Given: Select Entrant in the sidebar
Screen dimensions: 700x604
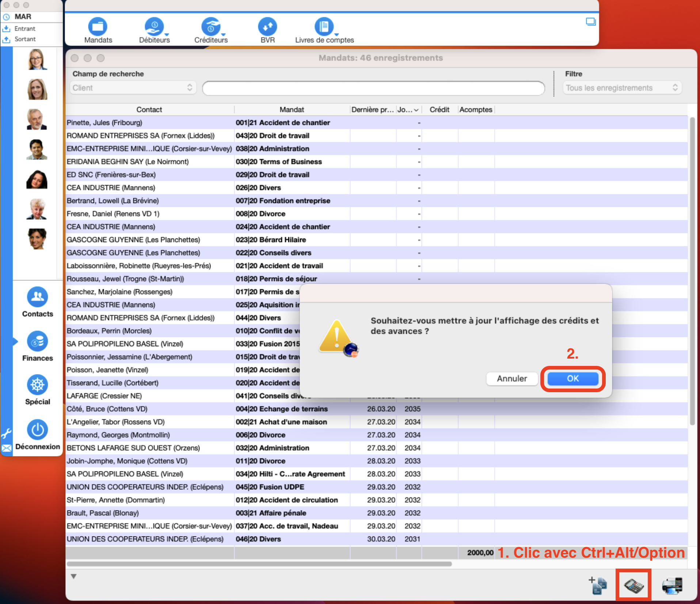Looking at the screenshot, I should pos(25,28).
